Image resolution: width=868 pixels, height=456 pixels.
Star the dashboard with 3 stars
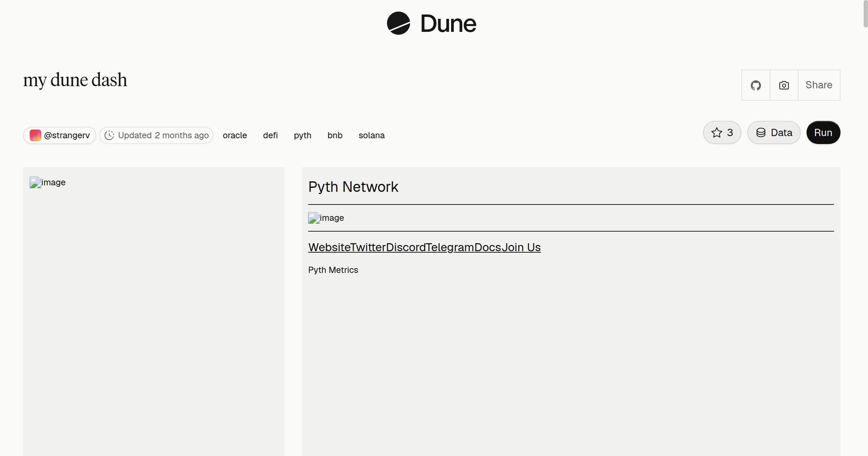[722, 132]
